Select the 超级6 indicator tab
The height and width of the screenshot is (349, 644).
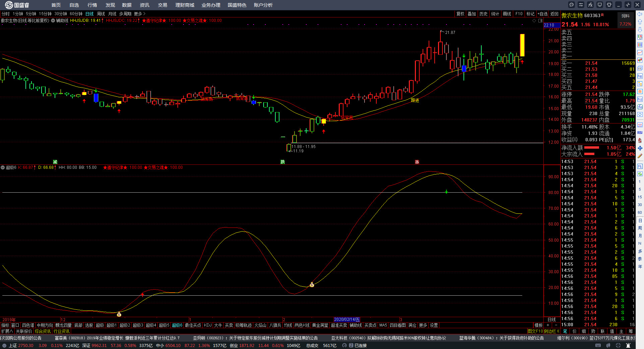coord(177,325)
